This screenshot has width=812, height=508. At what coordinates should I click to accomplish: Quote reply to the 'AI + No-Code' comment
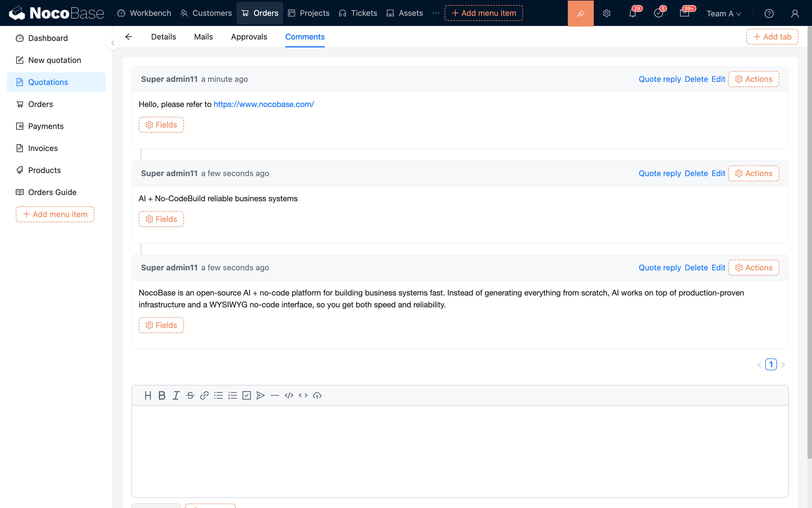click(x=660, y=173)
